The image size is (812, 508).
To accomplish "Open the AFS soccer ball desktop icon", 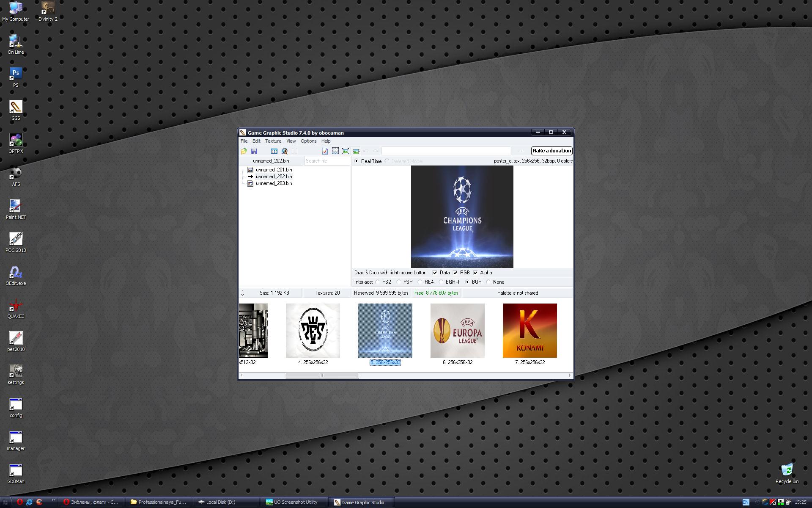I will pyautogui.click(x=16, y=176).
